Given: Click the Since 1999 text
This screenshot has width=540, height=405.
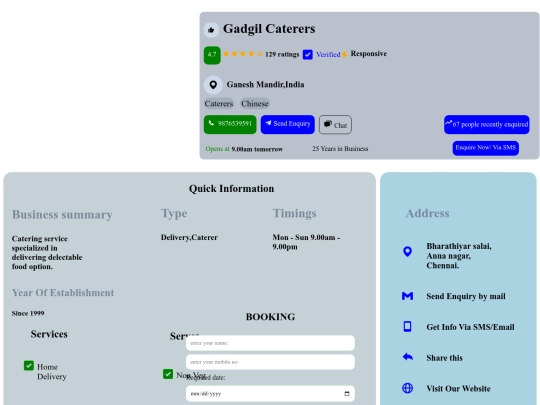Looking at the screenshot, I should pyautogui.click(x=28, y=313).
